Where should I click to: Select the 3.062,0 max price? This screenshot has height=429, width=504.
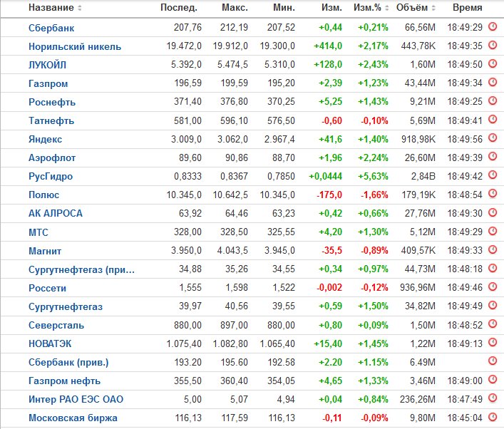click(232, 139)
